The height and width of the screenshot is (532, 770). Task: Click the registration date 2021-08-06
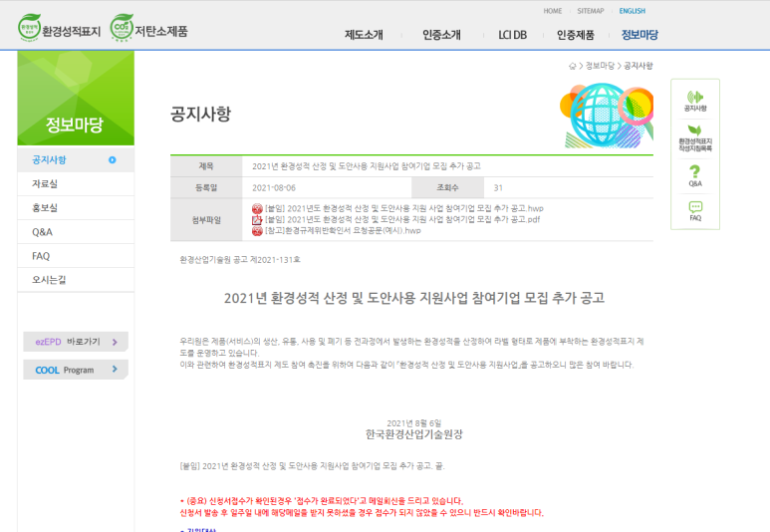point(274,188)
